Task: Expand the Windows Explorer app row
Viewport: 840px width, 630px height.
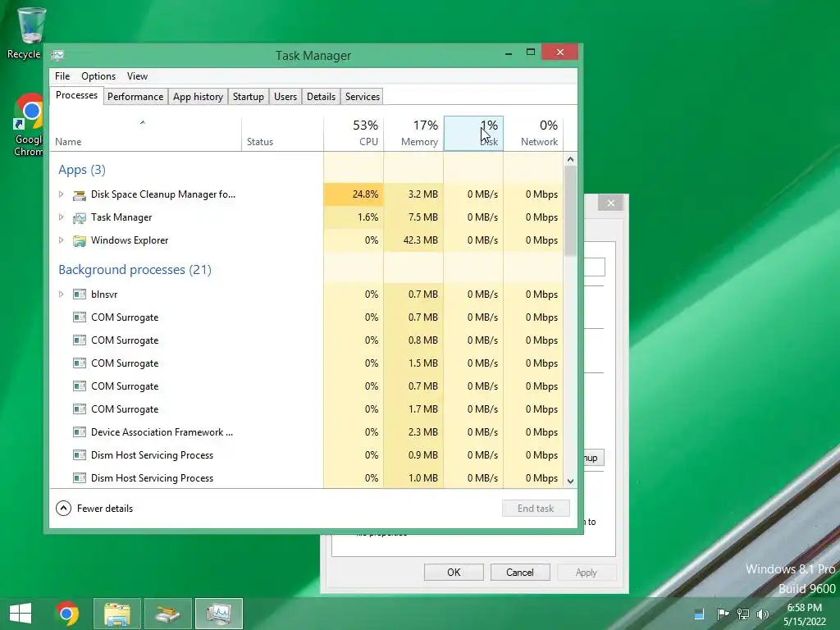Action: point(61,240)
